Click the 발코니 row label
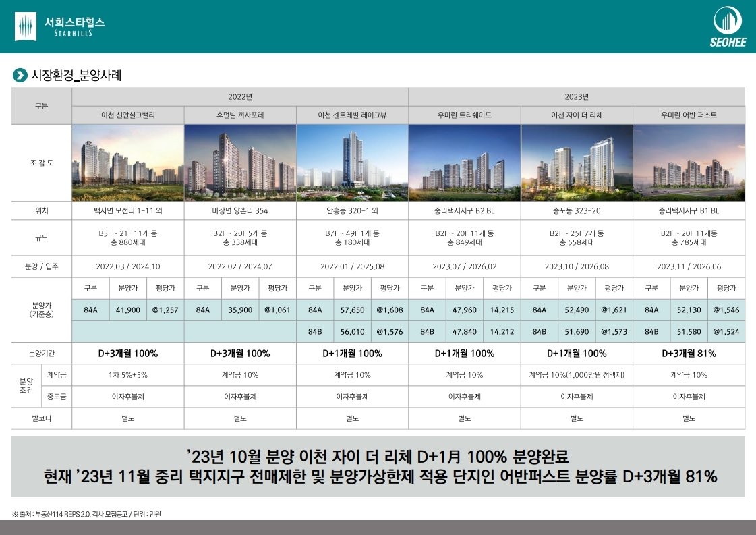The height and width of the screenshot is (535, 756). pyautogui.click(x=41, y=418)
